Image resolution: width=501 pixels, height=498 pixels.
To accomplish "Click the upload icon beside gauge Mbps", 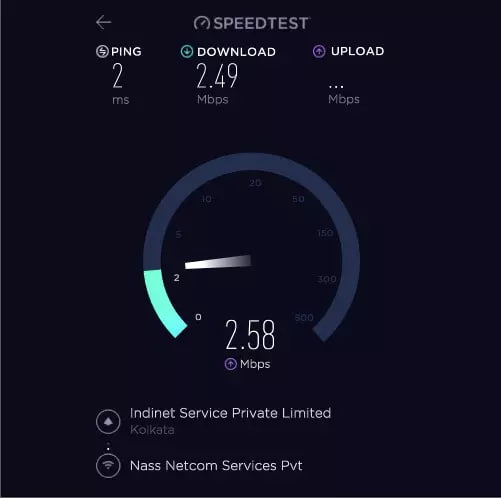I will pyautogui.click(x=230, y=364).
